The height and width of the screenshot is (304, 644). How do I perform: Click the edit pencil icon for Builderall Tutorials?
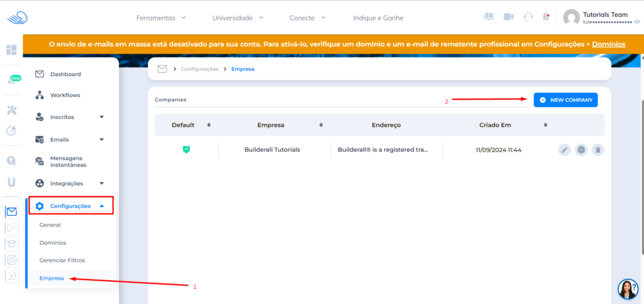(x=565, y=150)
